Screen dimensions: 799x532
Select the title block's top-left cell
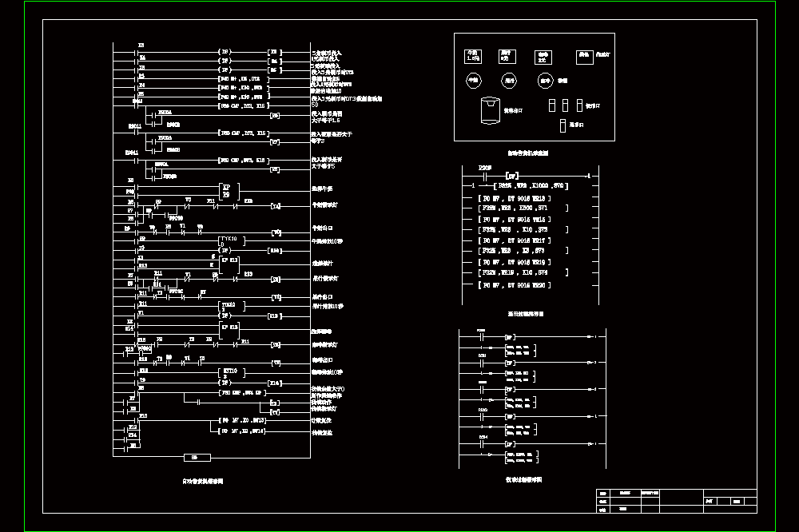pyautogui.click(x=602, y=494)
